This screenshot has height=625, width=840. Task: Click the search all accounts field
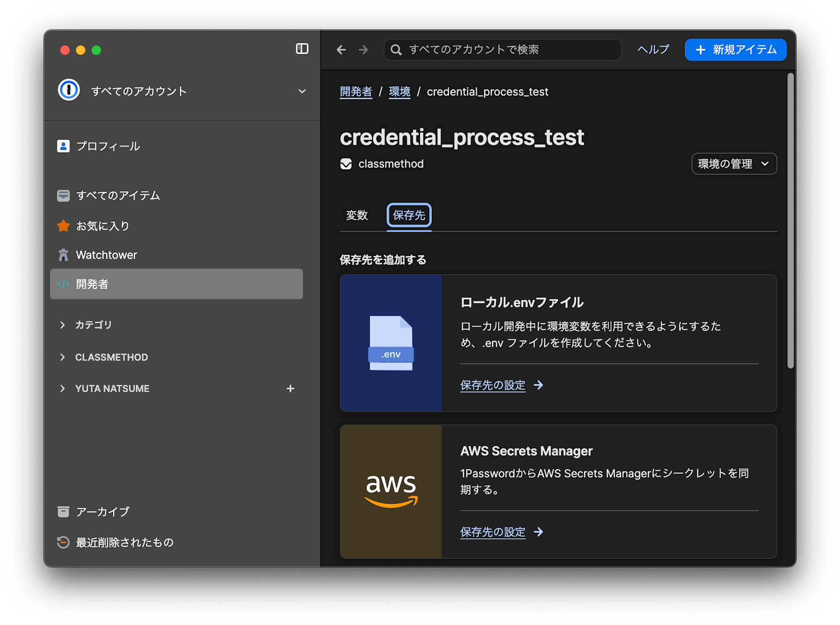(502, 50)
